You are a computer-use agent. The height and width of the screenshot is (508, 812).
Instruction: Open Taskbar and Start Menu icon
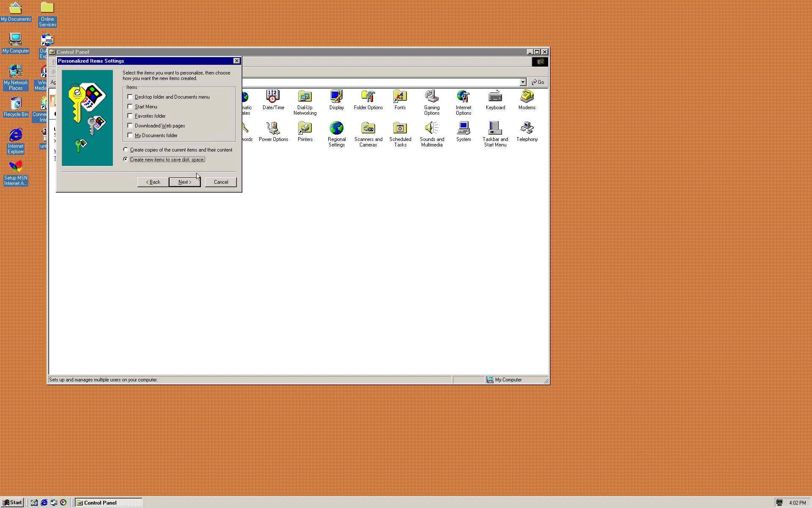pyautogui.click(x=495, y=129)
